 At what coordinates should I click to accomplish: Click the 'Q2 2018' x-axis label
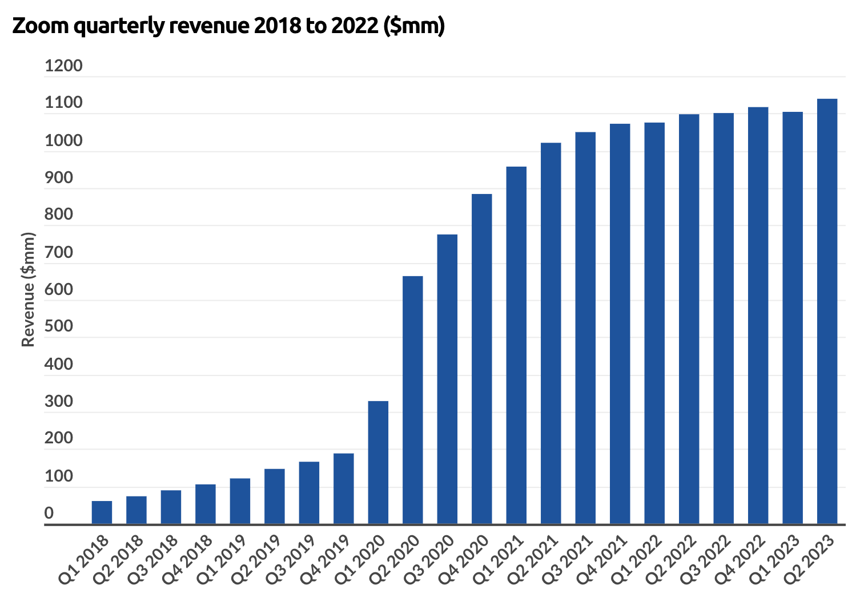click(118, 560)
